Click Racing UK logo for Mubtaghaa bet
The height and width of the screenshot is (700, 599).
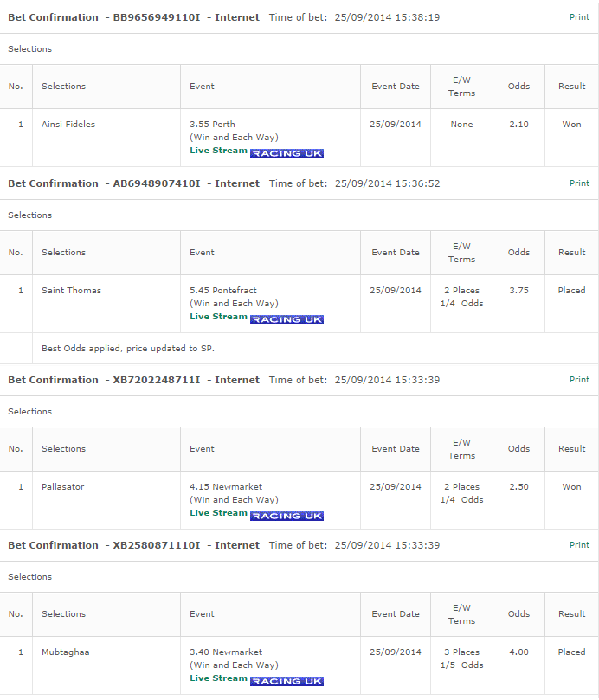[x=287, y=681]
